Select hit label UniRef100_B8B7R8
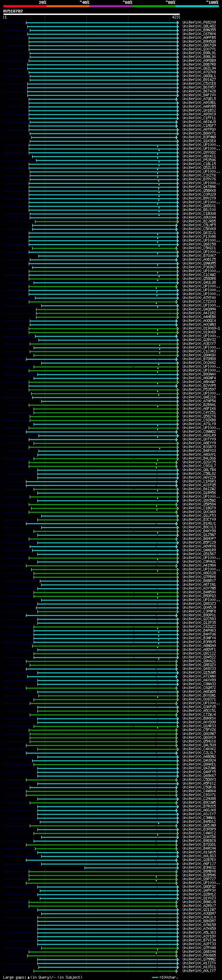 click(x=199, y=64)
